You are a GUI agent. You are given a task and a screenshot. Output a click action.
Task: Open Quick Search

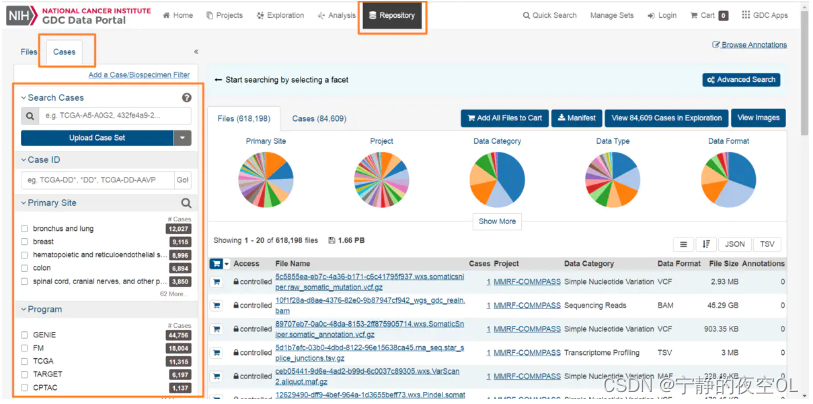tap(550, 16)
